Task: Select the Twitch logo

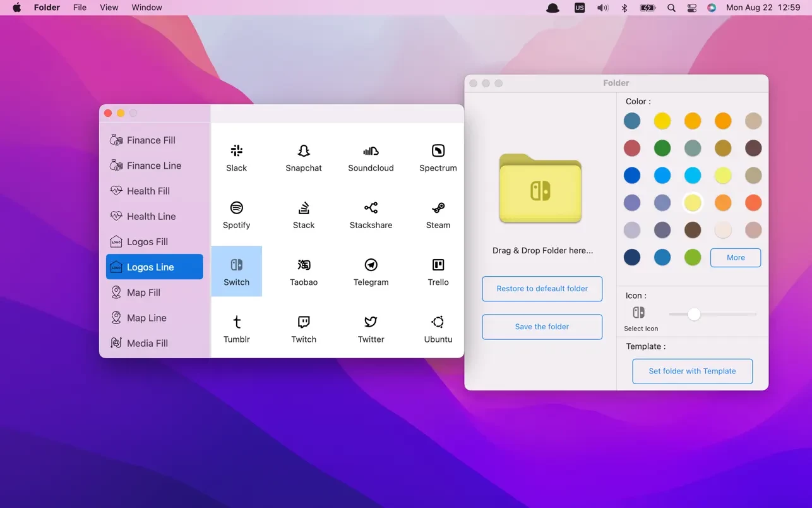Action: tap(304, 327)
